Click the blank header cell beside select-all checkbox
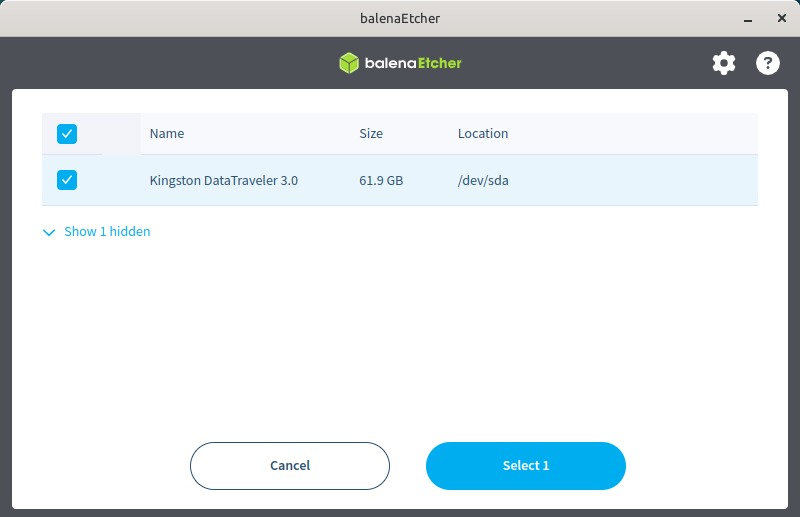 click(x=121, y=133)
